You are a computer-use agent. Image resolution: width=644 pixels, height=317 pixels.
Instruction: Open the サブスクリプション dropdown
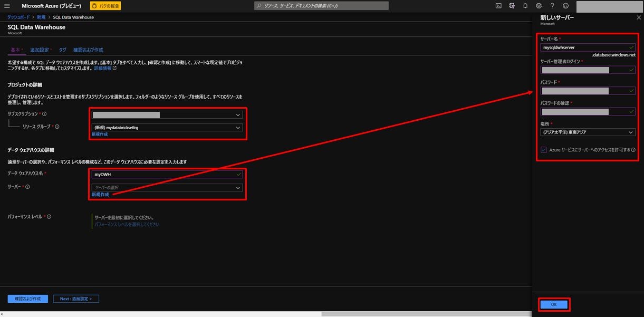click(x=167, y=114)
